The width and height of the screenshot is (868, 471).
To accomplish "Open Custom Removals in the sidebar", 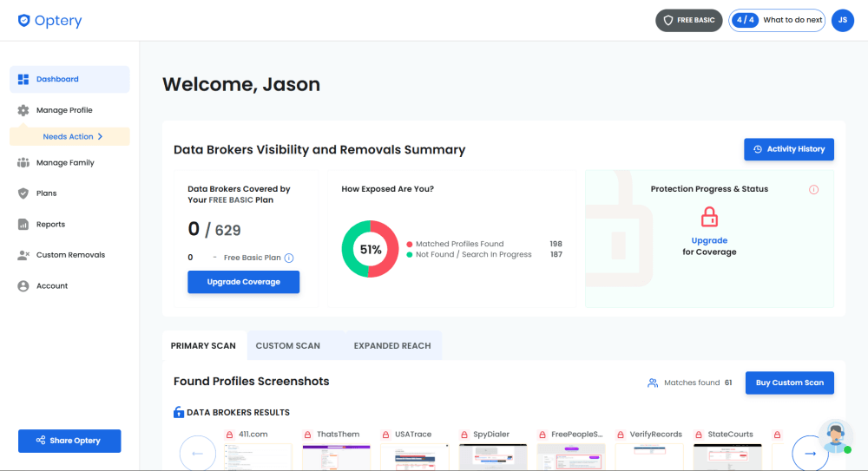I will click(x=69, y=255).
